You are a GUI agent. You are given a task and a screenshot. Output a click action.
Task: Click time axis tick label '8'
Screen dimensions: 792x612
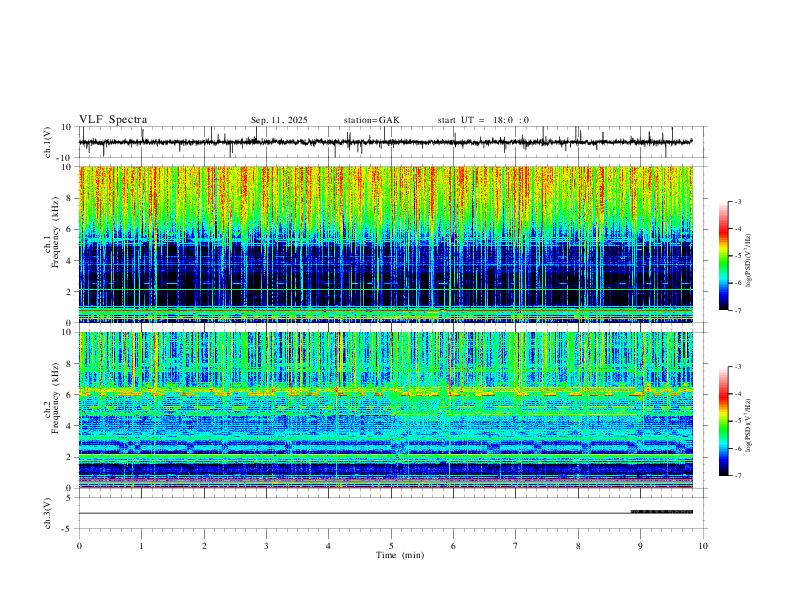[578, 546]
